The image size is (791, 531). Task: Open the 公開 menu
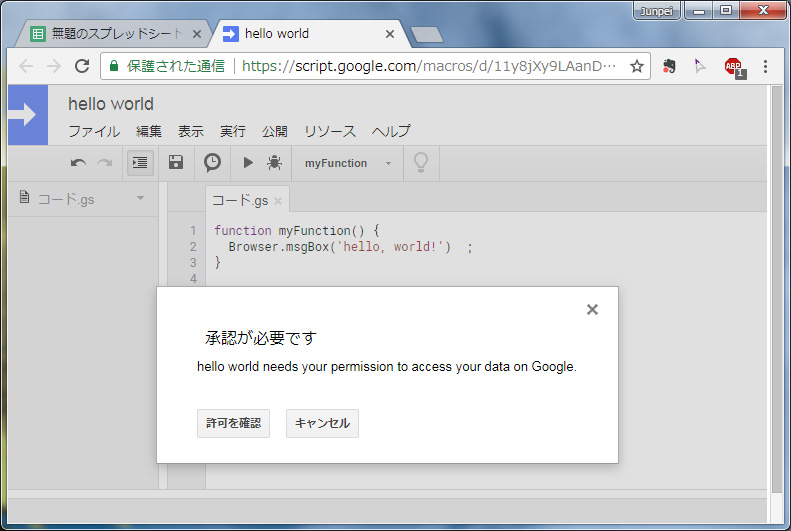(x=274, y=131)
